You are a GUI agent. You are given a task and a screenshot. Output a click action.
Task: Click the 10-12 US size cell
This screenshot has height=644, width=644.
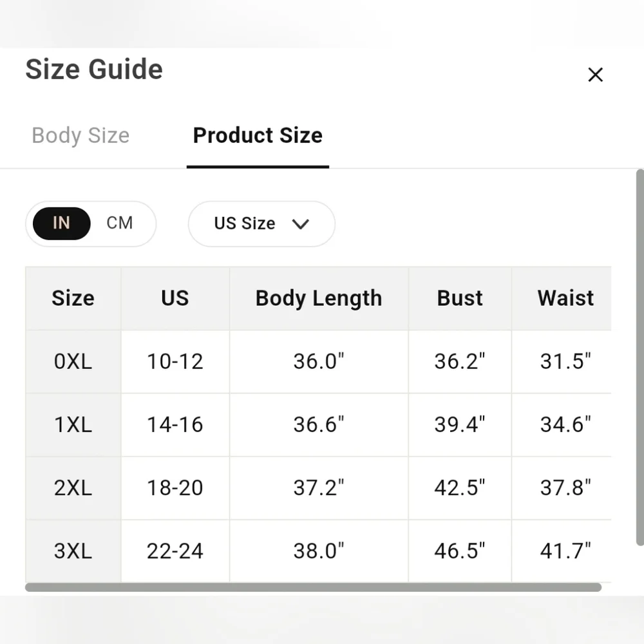[x=175, y=362]
